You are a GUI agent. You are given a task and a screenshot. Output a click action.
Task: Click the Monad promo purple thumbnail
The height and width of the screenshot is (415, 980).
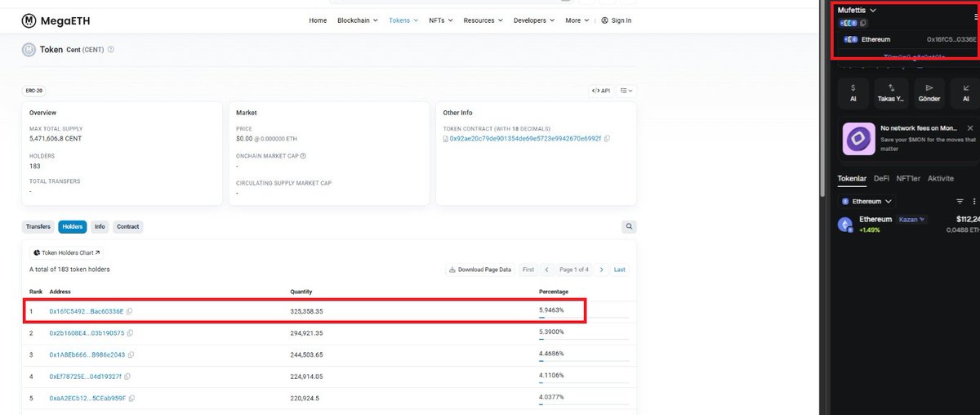click(858, 138)
